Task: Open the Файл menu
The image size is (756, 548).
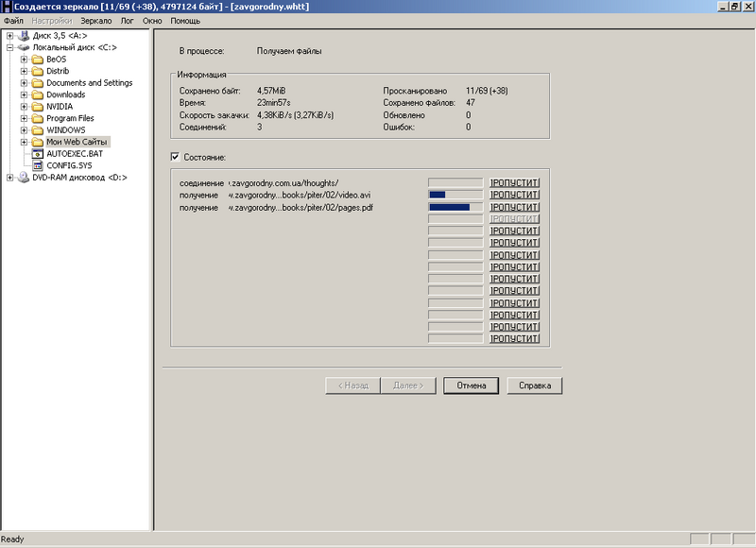Action: pyautogui.click(x=13, y=21)
